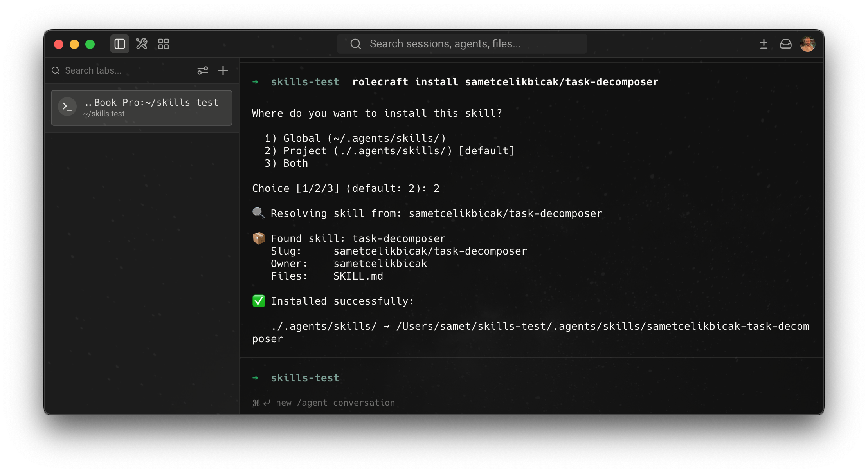This screenshot has width=868, height=473.
Task: Focus the Search tabs field
Action: pos(121,70)
